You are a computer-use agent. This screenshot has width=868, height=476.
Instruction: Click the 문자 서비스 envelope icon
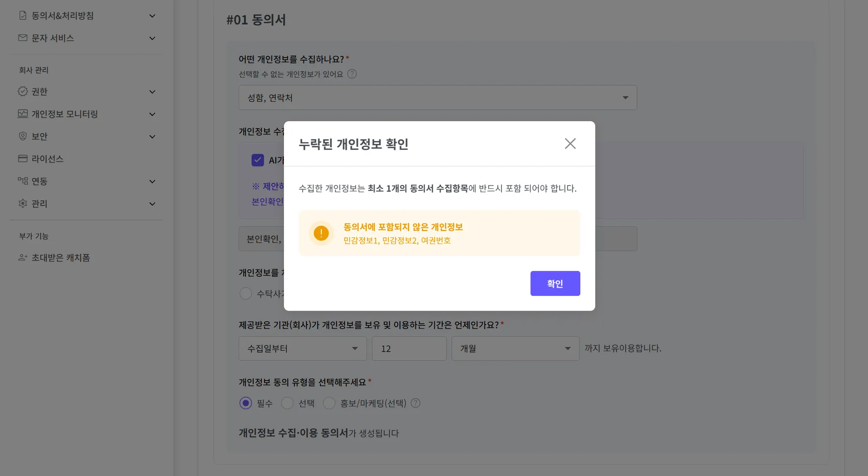coord(23,38)
